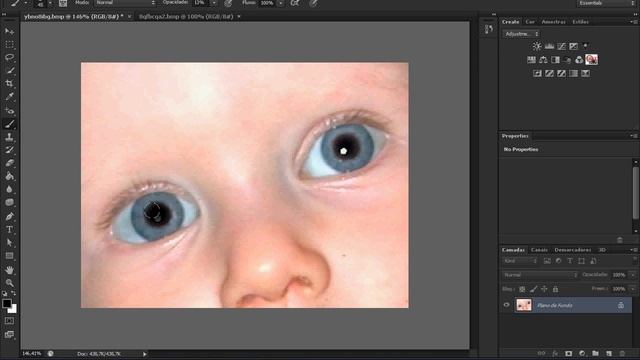Select the Rectangular Marquee tool

click(x=9, y=44)
